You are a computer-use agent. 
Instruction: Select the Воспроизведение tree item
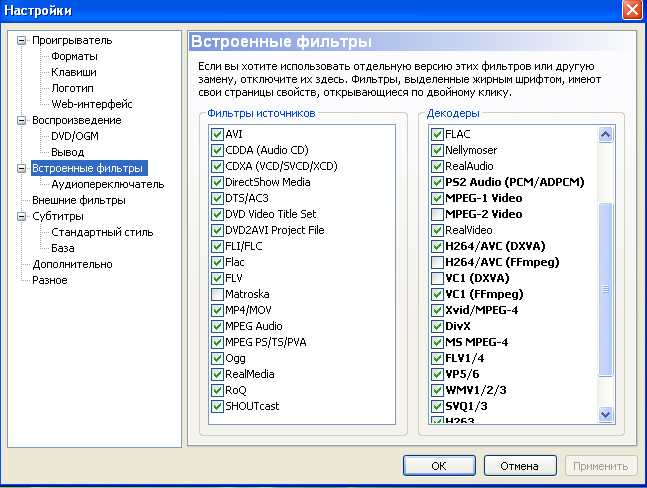(x=77, y=120)
